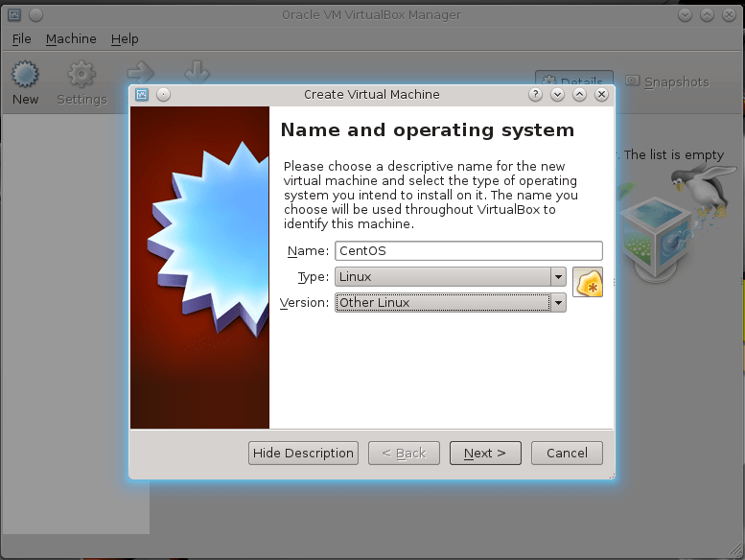Screen dimensions: 745x560
Task: Expand the Version dropdown showing Other Linux
Action: click(451, 303)
